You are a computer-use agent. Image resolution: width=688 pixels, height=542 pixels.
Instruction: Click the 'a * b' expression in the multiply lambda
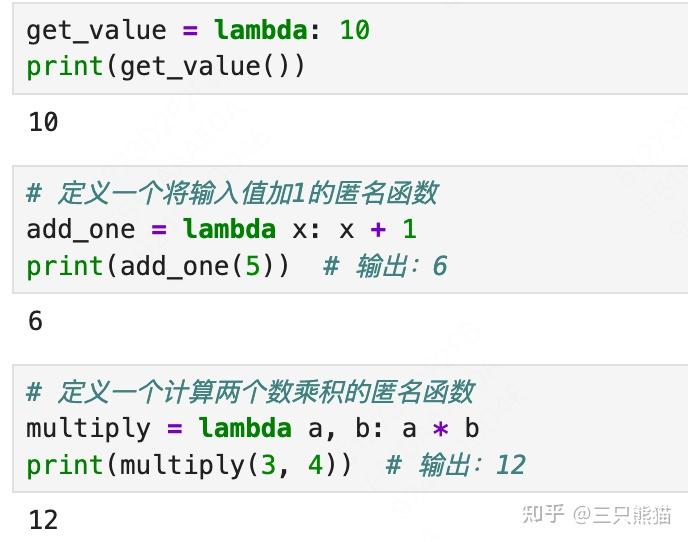440,428
